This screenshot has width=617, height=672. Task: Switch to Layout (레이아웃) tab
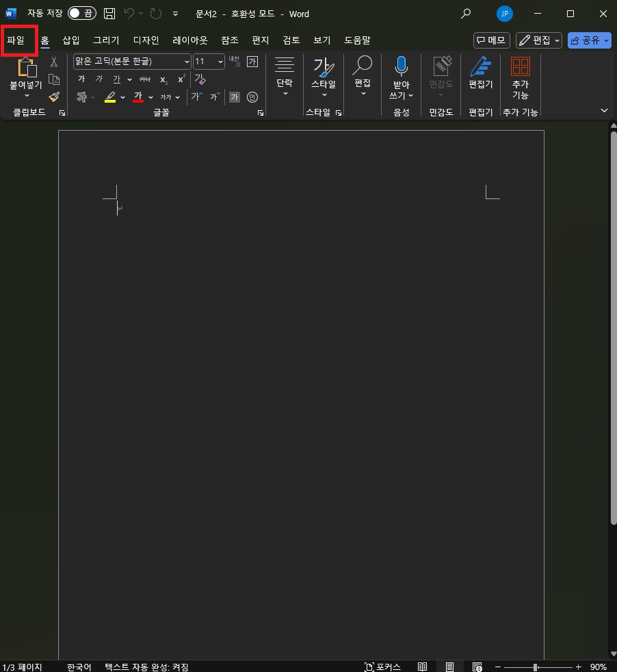coord(189,40)
